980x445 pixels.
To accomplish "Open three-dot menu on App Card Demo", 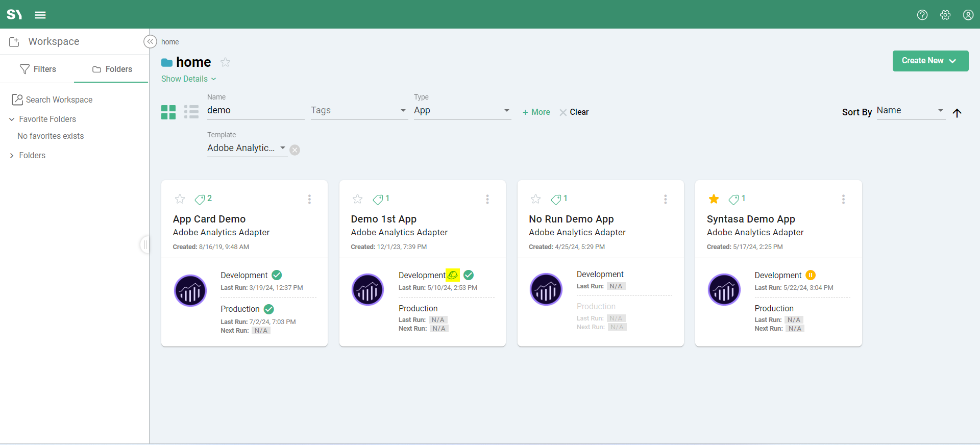I will tap(309, 199).
